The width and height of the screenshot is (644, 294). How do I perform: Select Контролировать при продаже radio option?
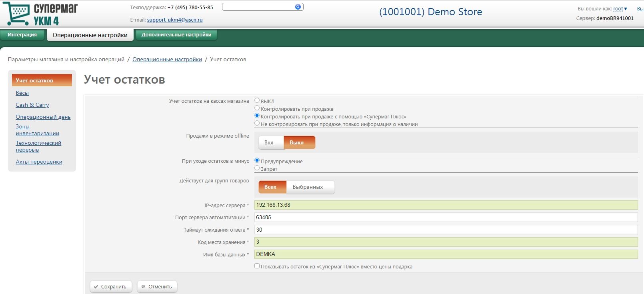pos(257,108)
